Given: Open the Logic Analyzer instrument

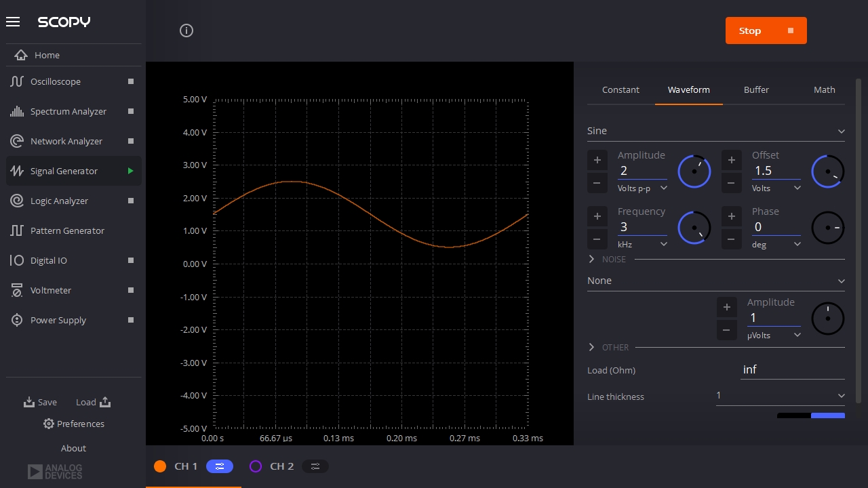Looking at the screenshot, I should click(x=59, y=201).
